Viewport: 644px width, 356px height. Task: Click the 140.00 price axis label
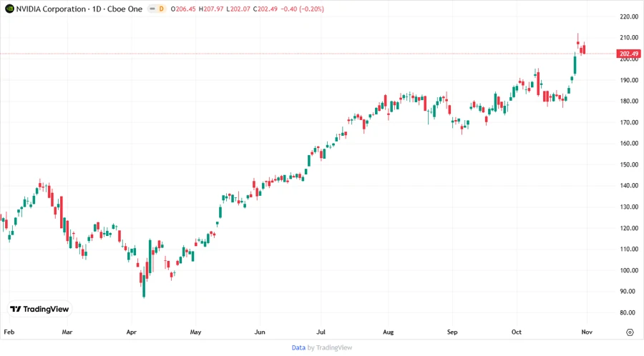click(629, 185)
